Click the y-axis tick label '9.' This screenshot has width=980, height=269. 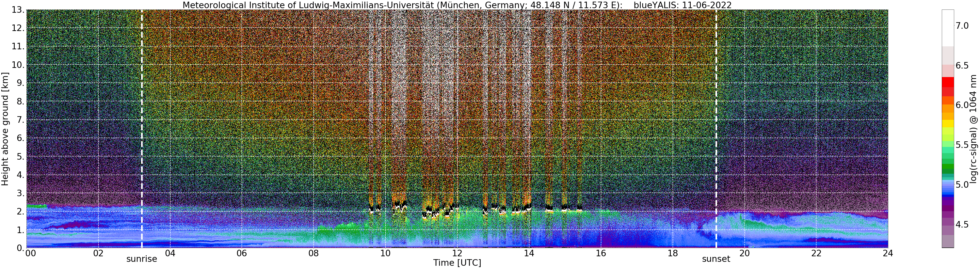21,83
